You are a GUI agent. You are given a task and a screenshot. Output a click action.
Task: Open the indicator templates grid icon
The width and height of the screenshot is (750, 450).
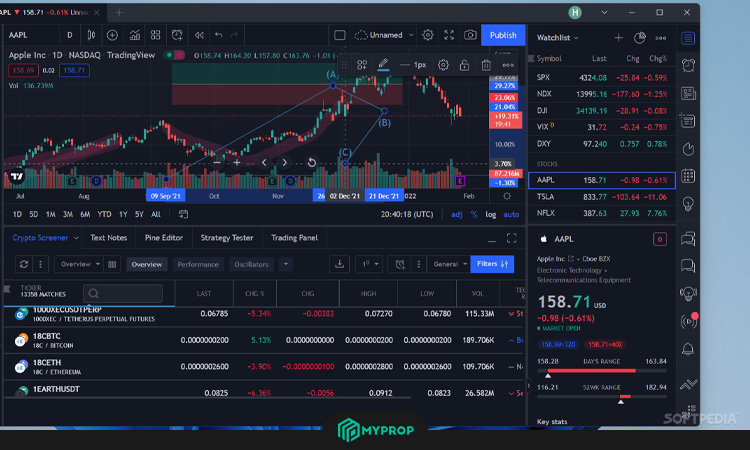point(155,35)
